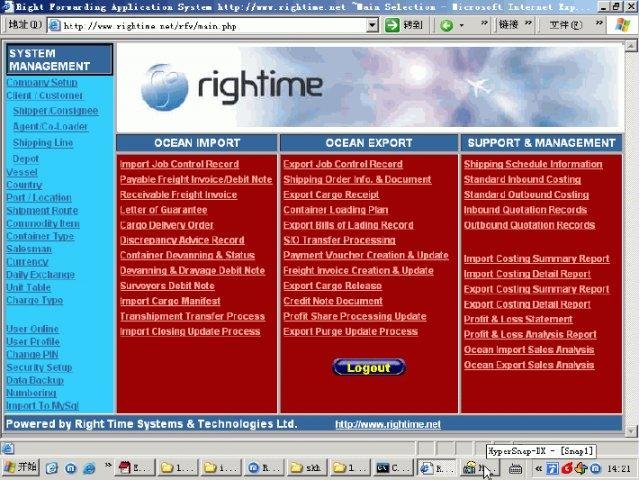Open the Data Backup link
Screen dimensions: 639x480
(x=35, y=380)
